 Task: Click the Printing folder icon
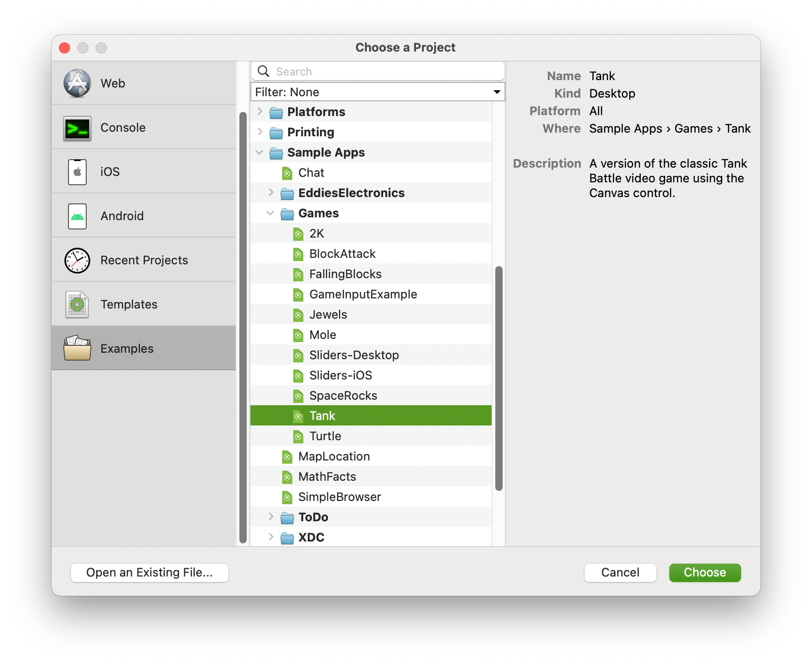pos(276,133)
